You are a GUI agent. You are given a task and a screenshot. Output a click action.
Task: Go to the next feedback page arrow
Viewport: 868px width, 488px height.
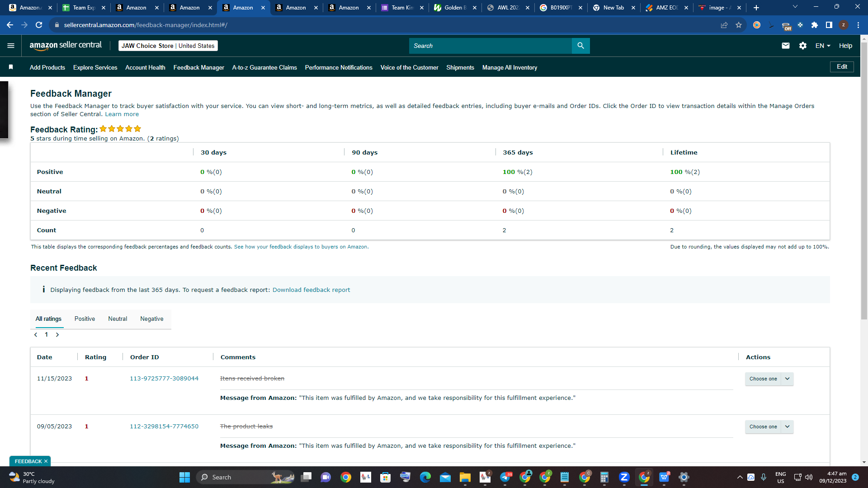pyautogui.click(x=57, y=335)
